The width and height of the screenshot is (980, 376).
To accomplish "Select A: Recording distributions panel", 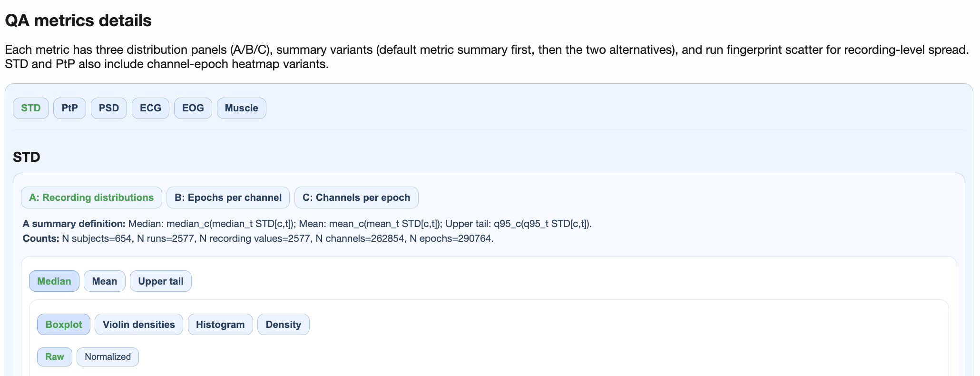I will pos(91,198).
